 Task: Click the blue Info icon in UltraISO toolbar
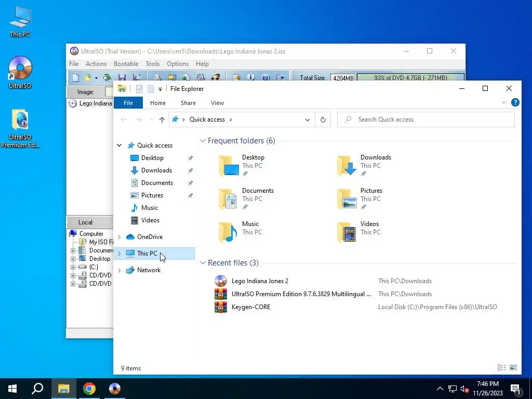(251, 78)
